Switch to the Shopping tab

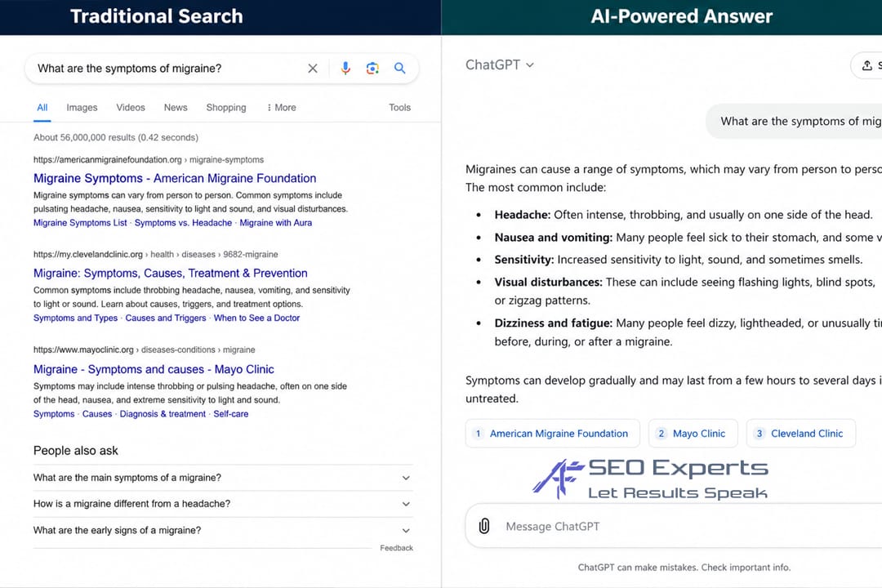click(226, 108)
